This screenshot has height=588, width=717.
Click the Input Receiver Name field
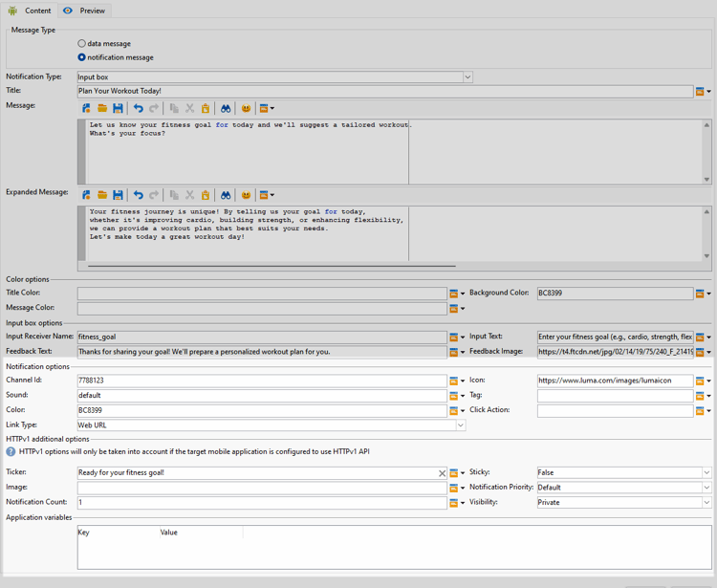point(262,337)
